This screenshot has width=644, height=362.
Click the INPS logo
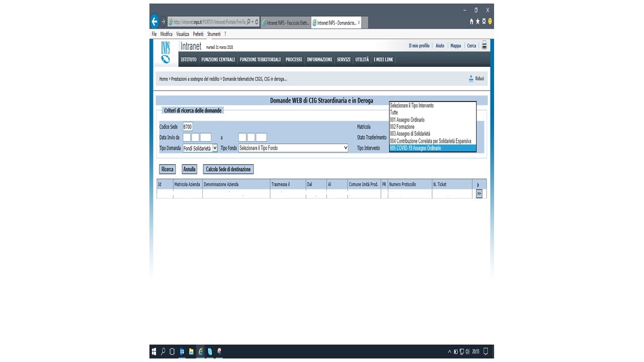(166, 53)
